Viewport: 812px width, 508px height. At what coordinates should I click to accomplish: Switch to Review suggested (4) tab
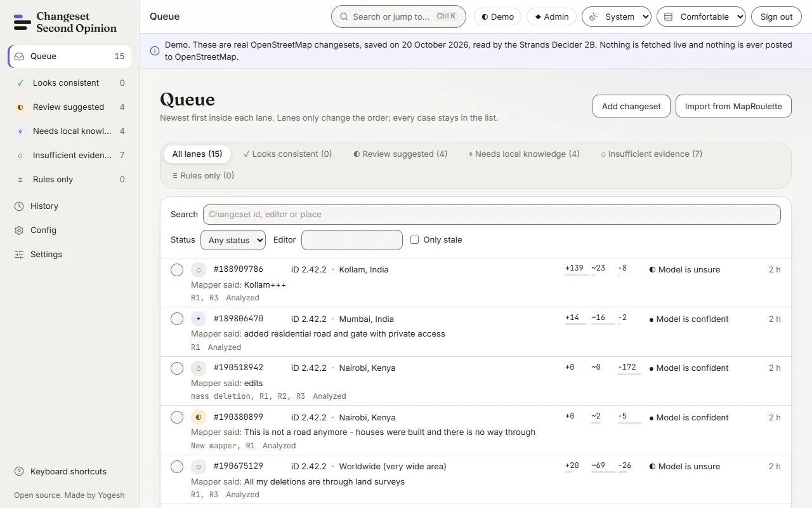click(400, 154)
